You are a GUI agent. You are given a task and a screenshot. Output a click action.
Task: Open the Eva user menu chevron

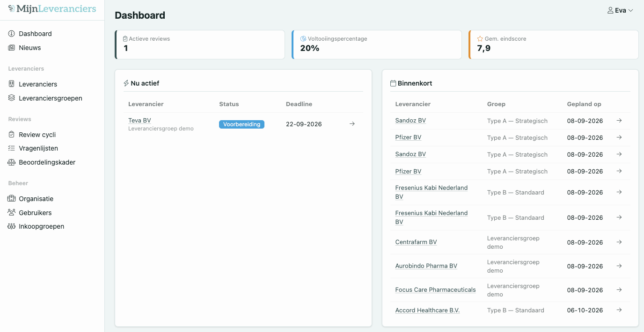(x=630, y=10)
